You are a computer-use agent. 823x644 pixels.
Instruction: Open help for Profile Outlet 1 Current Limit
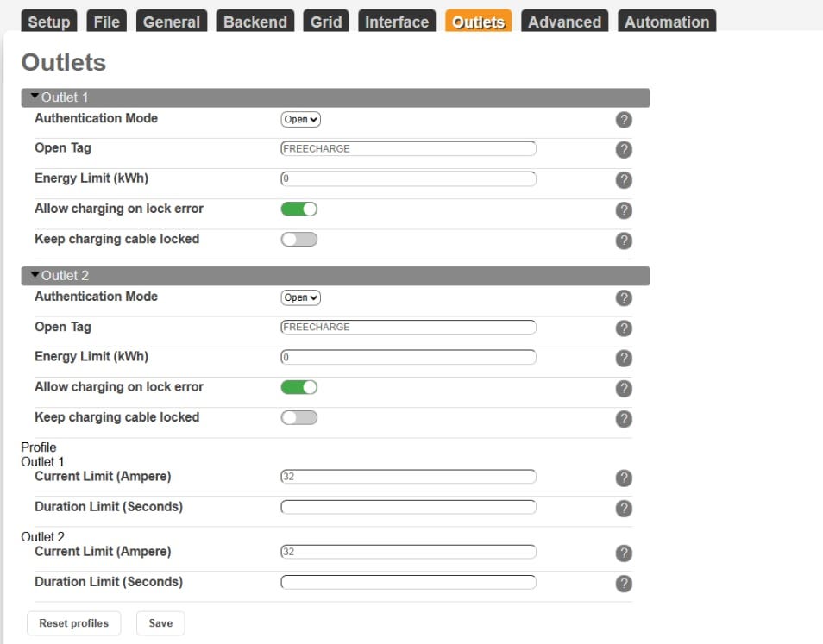[624, 478]
